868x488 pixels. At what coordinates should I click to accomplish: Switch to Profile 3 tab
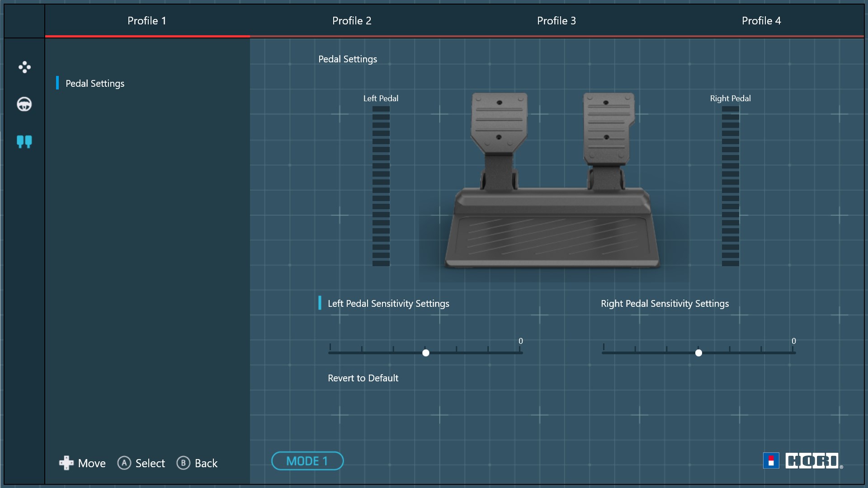(x=557, y=21)
